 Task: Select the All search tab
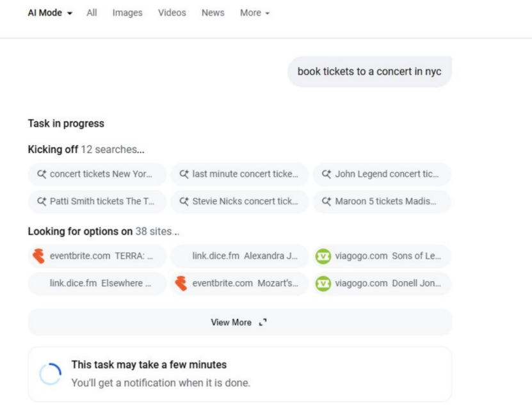pos(92,13)
